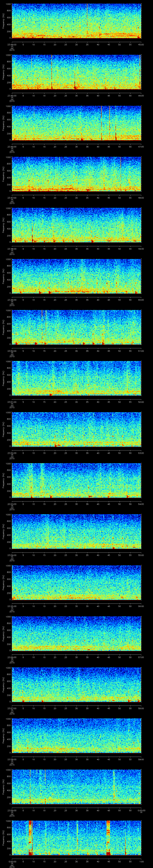
Task: Click the 46:00 end time label
Action: pyautogui.click(x=141, y=96)
